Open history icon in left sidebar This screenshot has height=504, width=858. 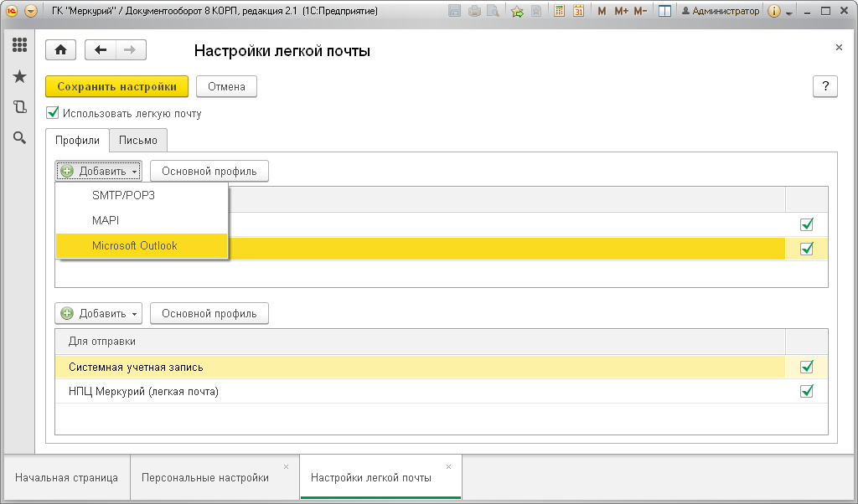20,106
